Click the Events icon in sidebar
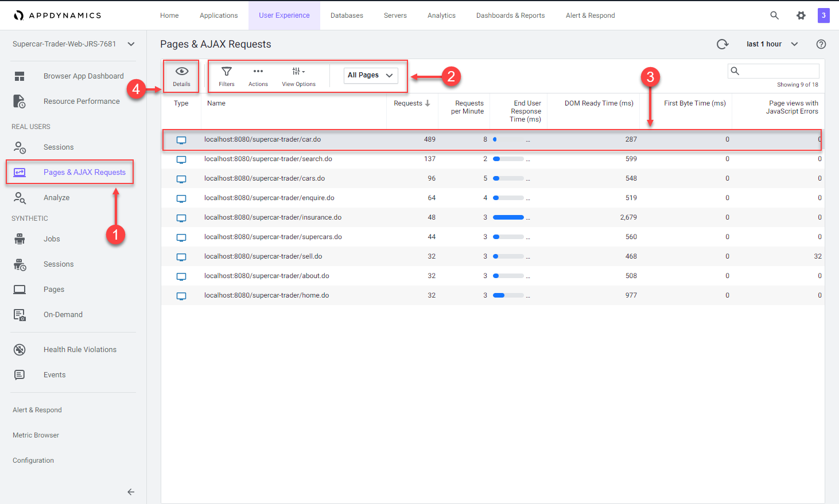Image resolution: width=839 pixels, height=504 pixels. coord(20,375)
